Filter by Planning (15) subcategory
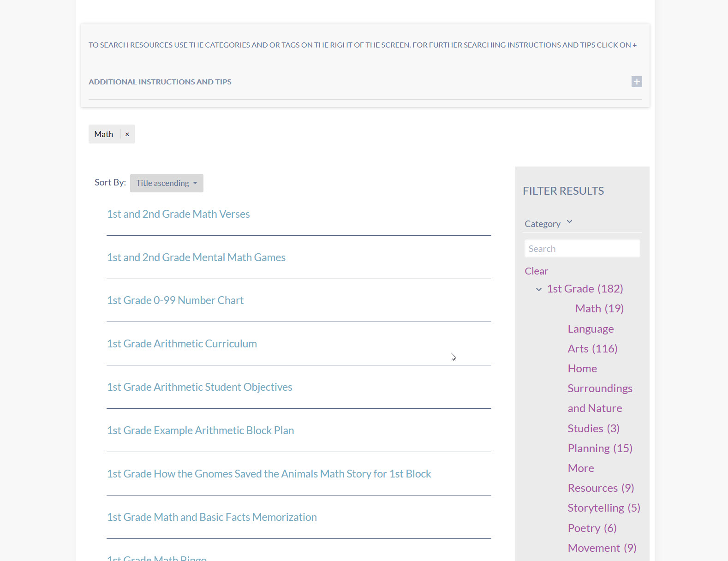This screenshot has width=728, height=561. (600, 448)
